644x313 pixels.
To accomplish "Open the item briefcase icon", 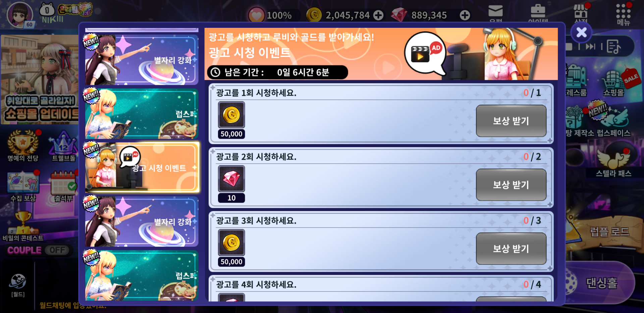I will tap(538, 12).
